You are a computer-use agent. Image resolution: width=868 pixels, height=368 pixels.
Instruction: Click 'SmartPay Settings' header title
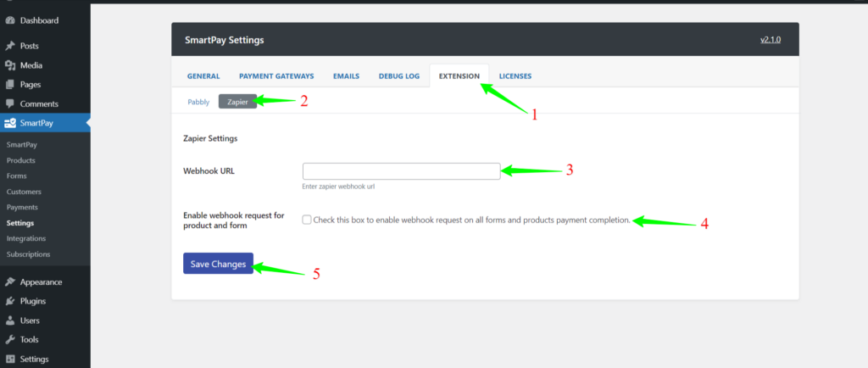(224, 40)
